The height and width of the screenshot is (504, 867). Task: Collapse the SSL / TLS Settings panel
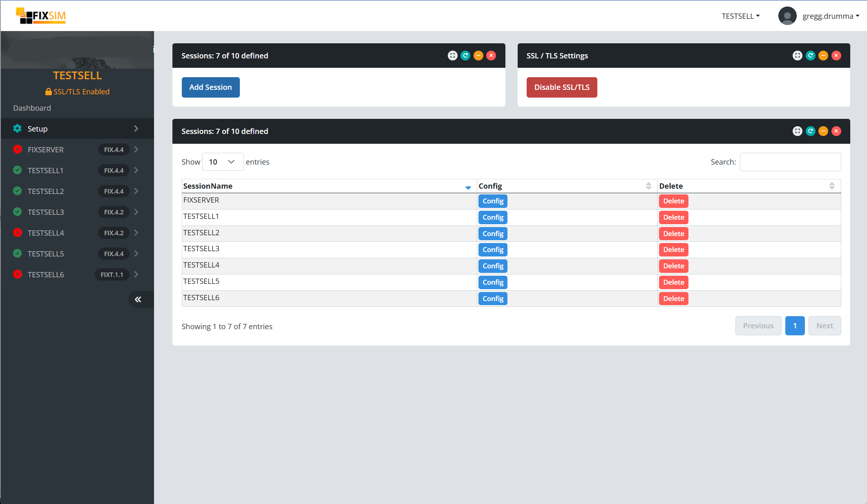coord(823,56)
